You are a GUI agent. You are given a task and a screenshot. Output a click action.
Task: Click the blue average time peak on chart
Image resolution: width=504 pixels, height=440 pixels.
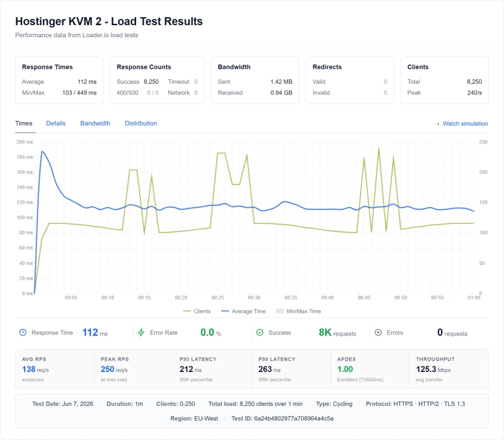[42, 152]
